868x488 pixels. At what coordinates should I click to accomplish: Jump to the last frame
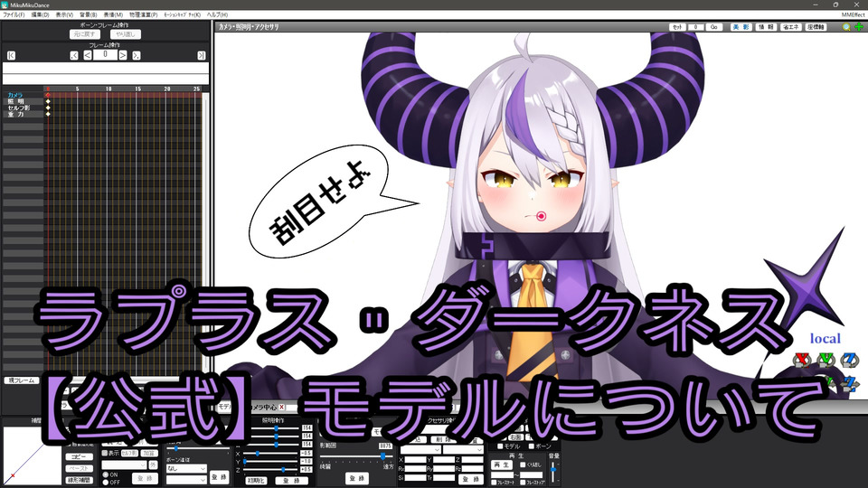click(x=202, y=55)
